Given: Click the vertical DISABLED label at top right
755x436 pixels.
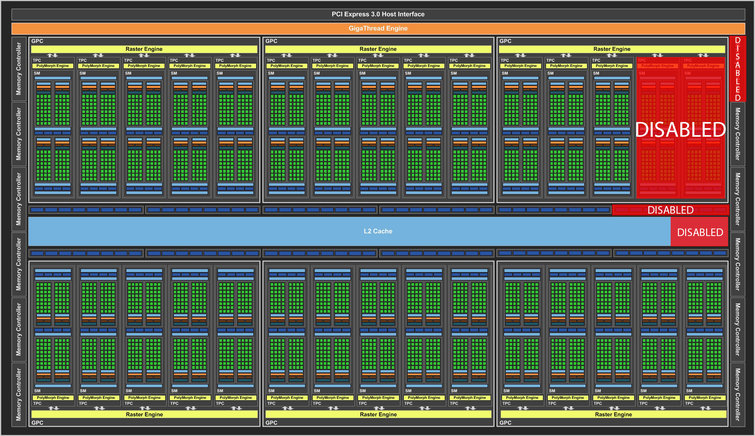Looking at the screenshot, I should [739, 70].
